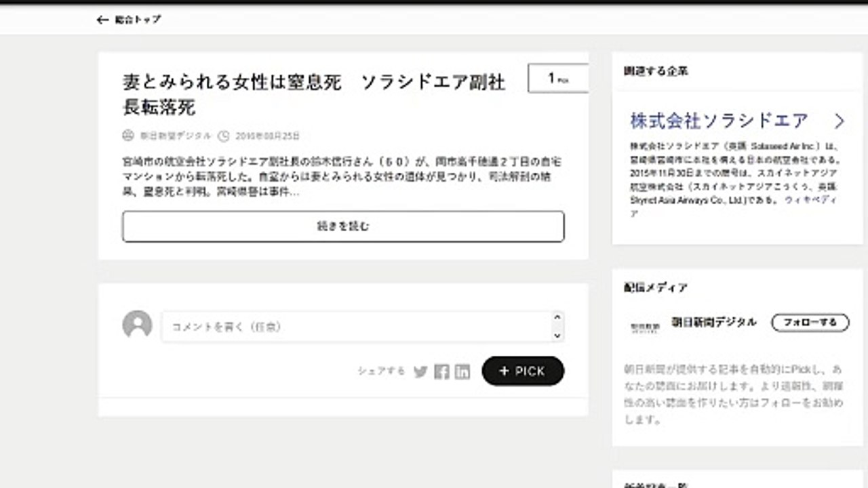This screenshot has height=488, width=868.
Task: Click the clock icon next to article date
Action: [224, 136]
